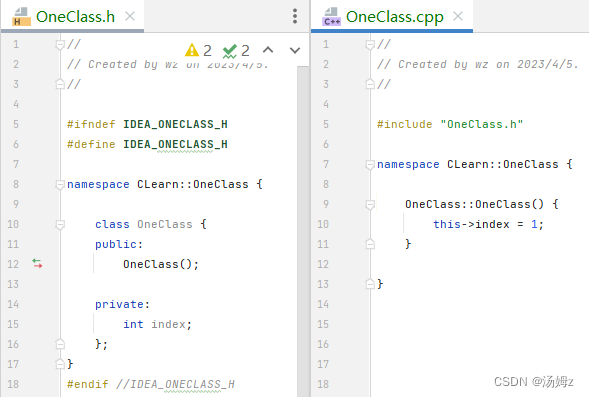This screenshot has height=397, width=589.
Task: Close the OneClass.cpp tab
Action: tap(458, 16)
